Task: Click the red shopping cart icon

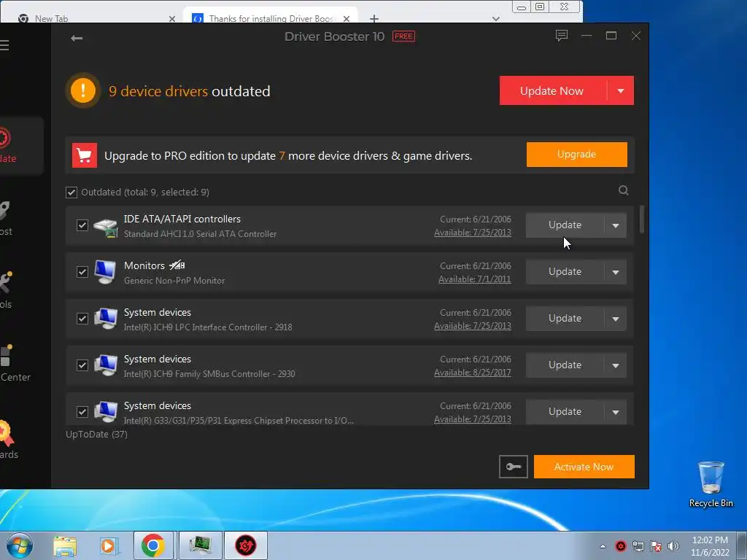Action: 85,155
